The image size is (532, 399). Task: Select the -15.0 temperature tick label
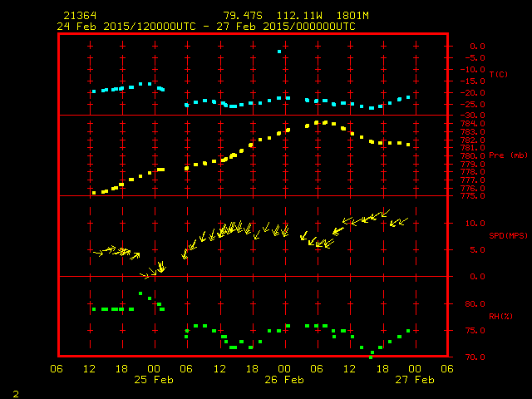point(473,81)
